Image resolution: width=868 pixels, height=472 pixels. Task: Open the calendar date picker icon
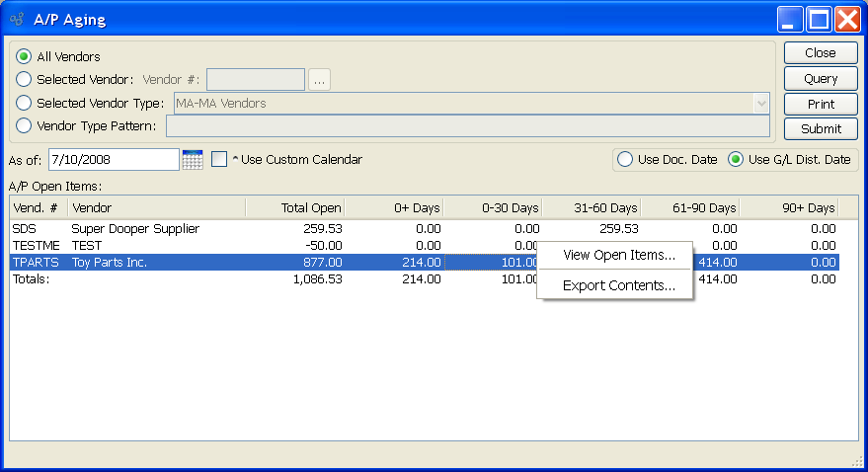(193, 159)
